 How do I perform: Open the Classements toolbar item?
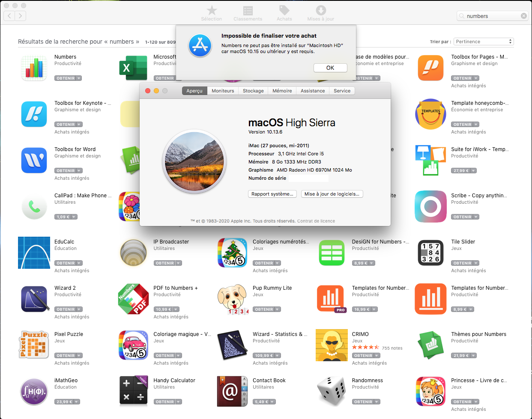click(248, 13)
